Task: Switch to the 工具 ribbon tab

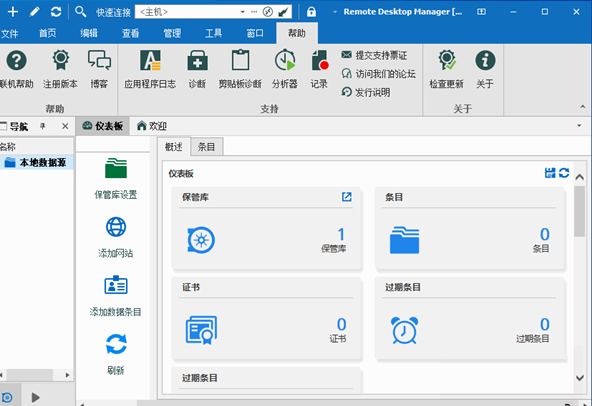Action: (213, 33)
